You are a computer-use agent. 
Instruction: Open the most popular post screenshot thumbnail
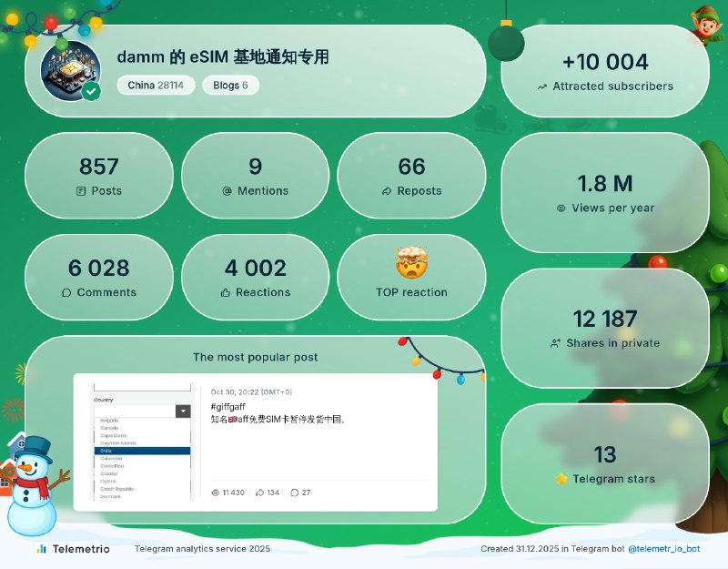[x=142, y=442]
